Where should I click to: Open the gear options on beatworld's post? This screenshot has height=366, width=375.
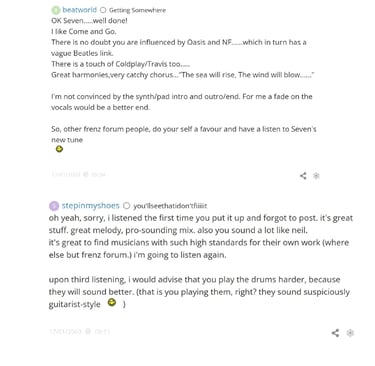pyautogui.click(x=316, y=176)
